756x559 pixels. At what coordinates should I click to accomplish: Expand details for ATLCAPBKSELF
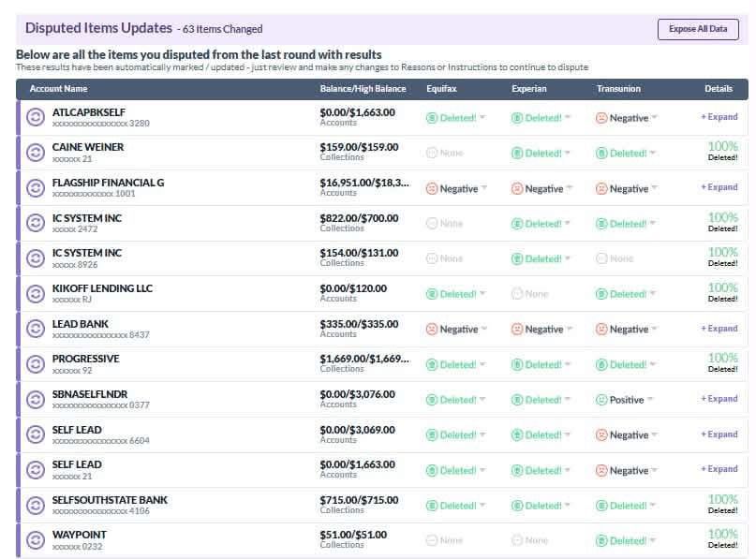719,117
